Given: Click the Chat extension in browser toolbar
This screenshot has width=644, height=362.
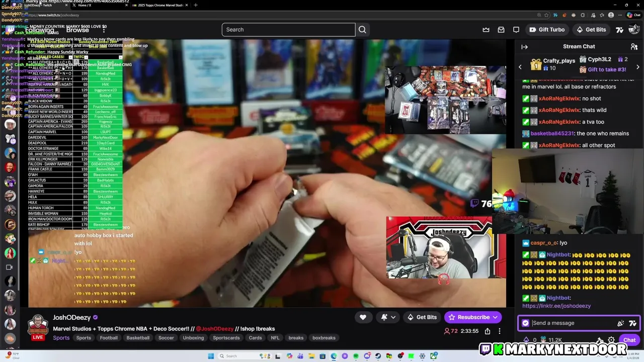Looking at the screenshot, I should [x=633, y=15].
